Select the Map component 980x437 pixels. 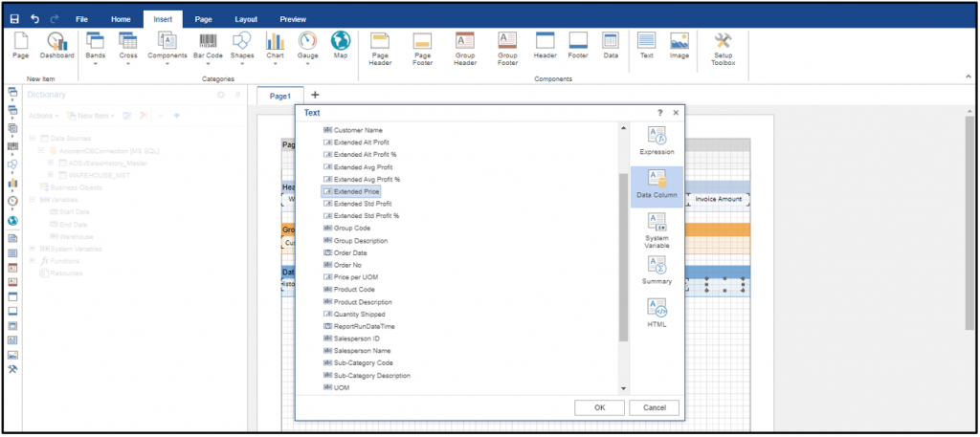341,46
